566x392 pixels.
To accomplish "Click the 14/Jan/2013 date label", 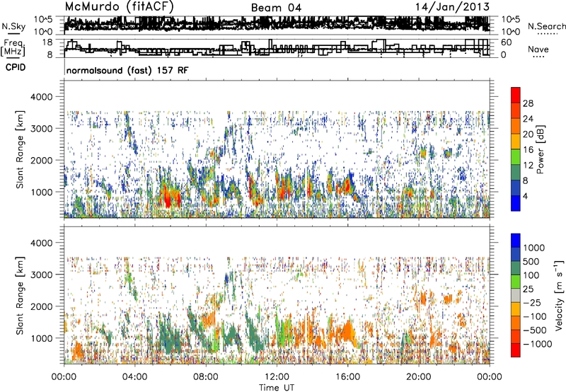I will tap(452, 7).
